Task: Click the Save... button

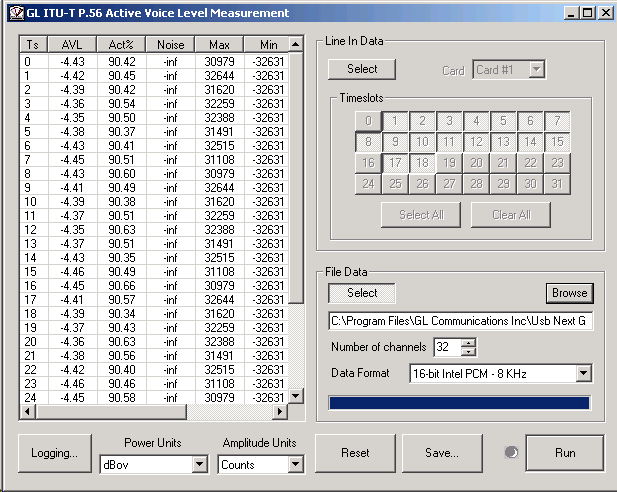Action: pyautogui.click(x=442, y=453)
